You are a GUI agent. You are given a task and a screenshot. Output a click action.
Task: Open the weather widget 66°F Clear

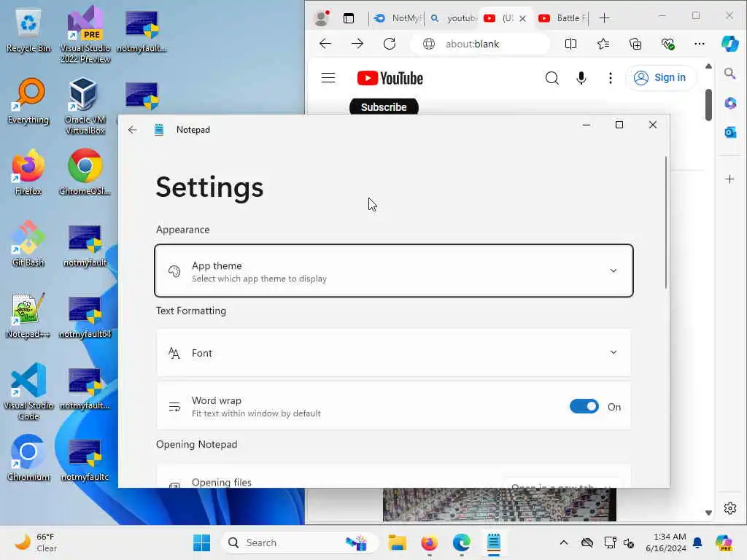(36, 542)
